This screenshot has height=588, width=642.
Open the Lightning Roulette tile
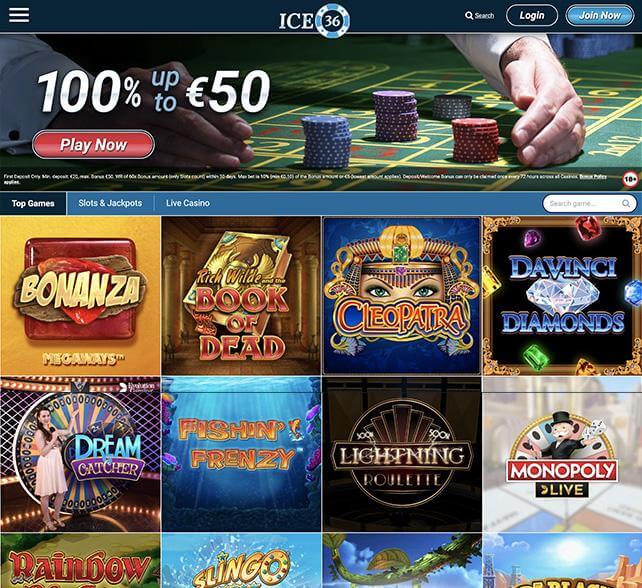[402, 455]
